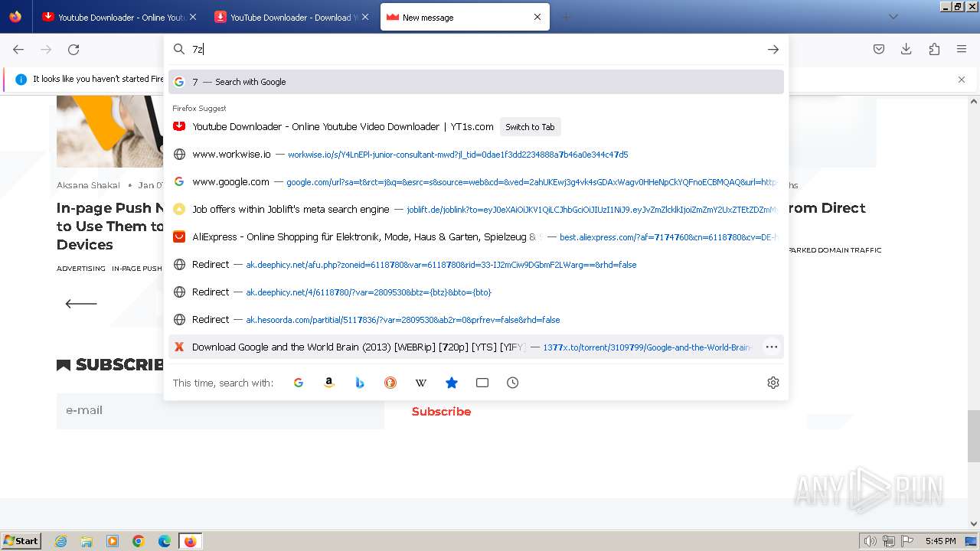Open the ak.hesoorda.com Redirect suggestion
Viewport: 980px width, 551px height.
coord(476,320)
